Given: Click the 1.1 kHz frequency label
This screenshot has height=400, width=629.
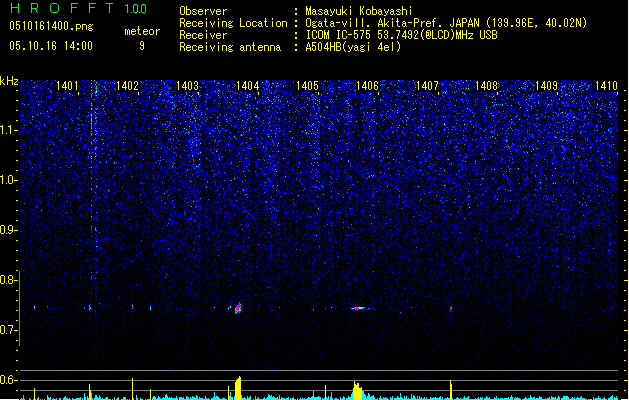Looking at the screenshot, I should click(x=9, y=130).
